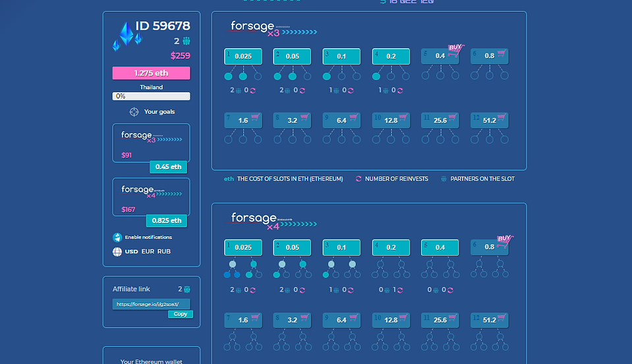Click the $259 total earnings text
Image resolution: width=632 pixels, height=364 pixels.
coord(180,55)
